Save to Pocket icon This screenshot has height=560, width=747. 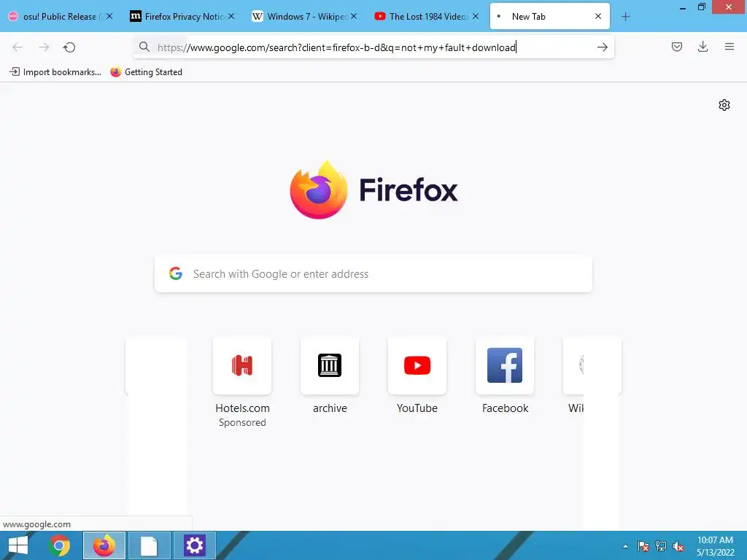[677, 47]
